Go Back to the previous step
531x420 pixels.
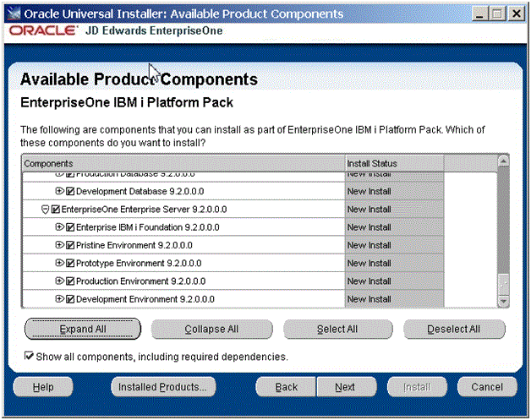click(286, 387)
